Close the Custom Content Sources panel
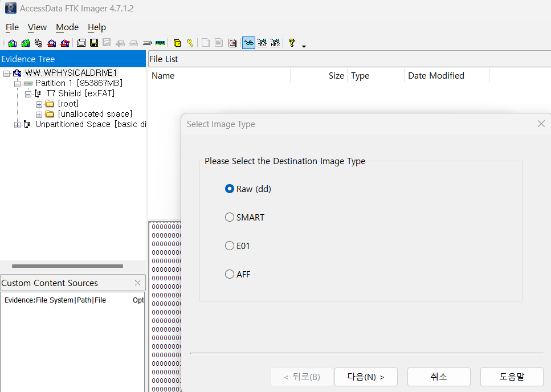This screenshot has height=392, width=551. click(137, 283)
